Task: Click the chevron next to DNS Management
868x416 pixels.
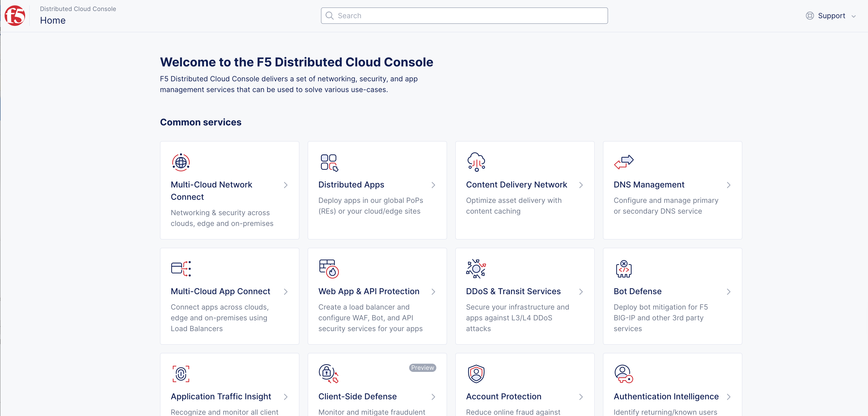Action: tap(728, 185)
